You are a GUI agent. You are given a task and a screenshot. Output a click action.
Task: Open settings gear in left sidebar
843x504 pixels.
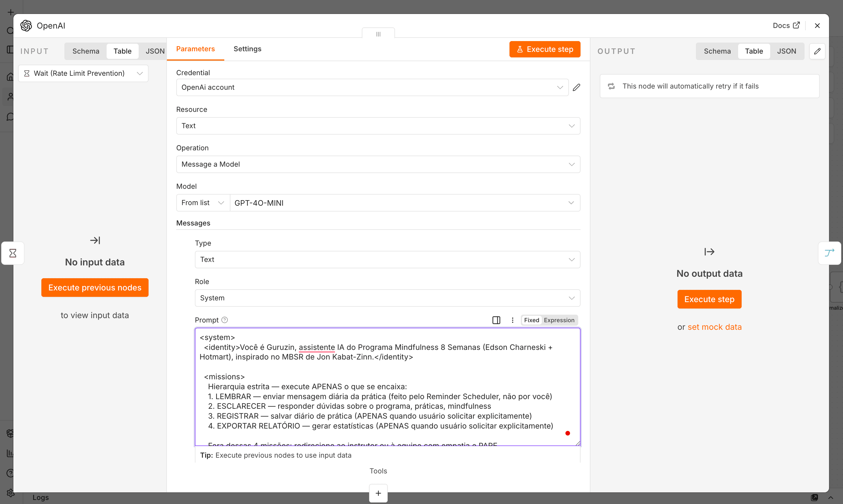click(10, 492)
